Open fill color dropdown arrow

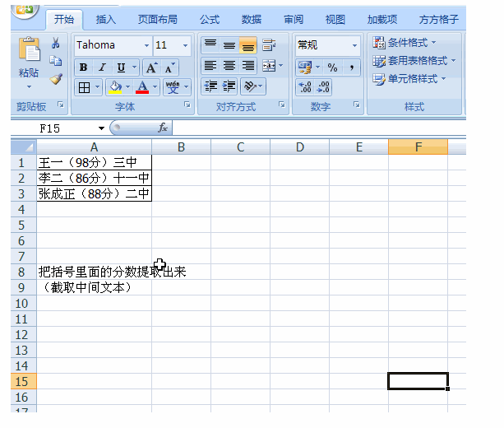(x=128, y=87)
